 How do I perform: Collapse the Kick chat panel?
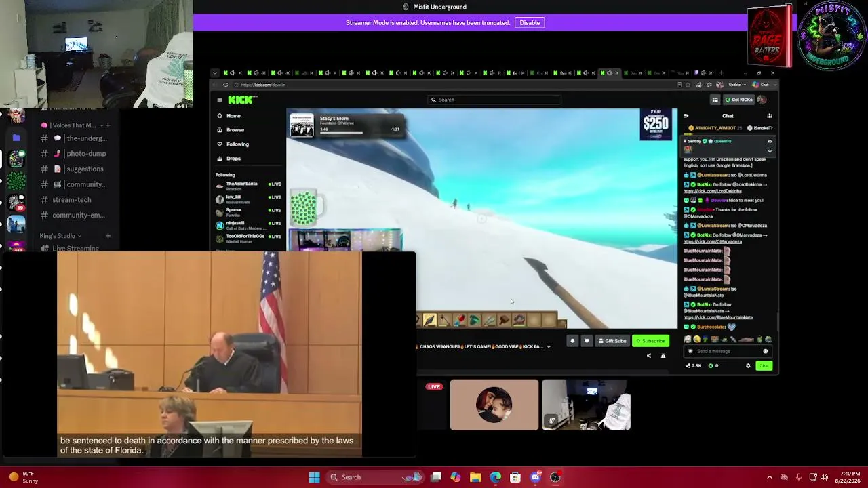point(686,116)
